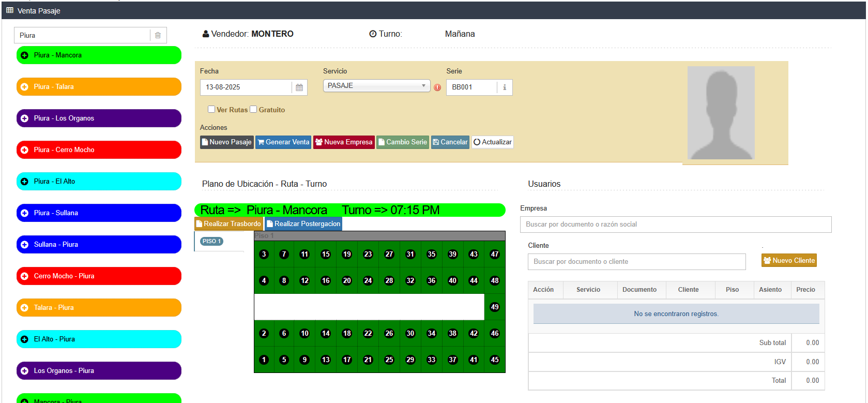Click the trash icon beside the Piura search
Image resolution: width=868 pixels, height=403 pixels.
pyautogui.click(x=158, y=35)
